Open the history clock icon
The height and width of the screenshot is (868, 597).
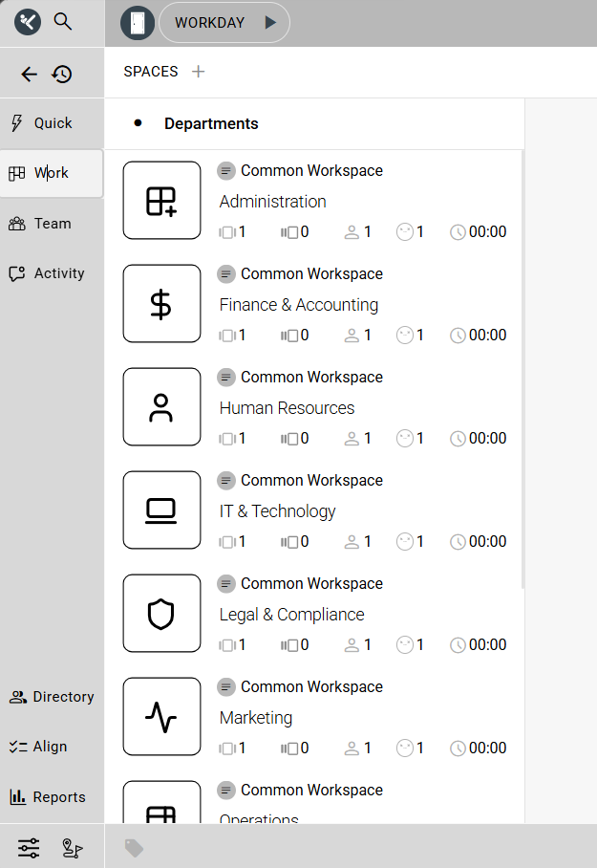(62, 74)
